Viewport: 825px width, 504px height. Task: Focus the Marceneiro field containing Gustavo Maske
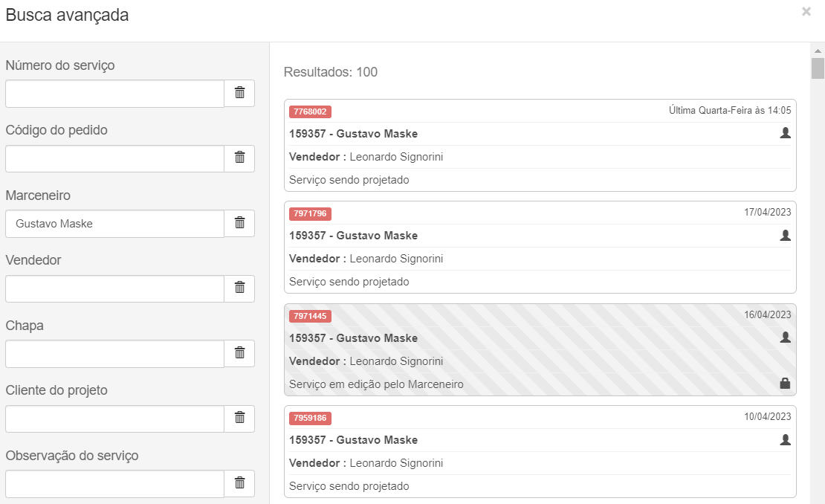[114, 224]
